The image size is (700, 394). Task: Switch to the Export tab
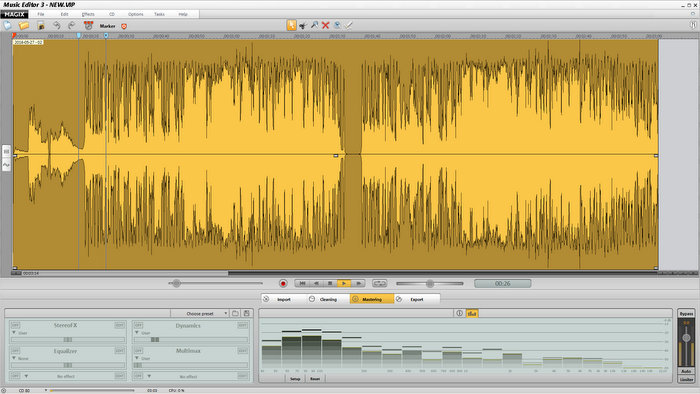point(417,299)
